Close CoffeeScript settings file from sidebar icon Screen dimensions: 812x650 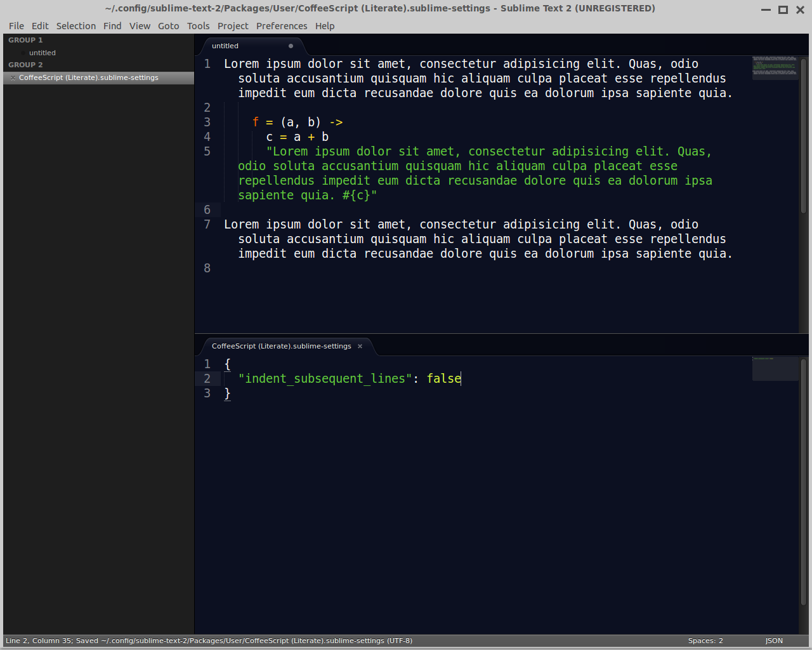point(13,78)
